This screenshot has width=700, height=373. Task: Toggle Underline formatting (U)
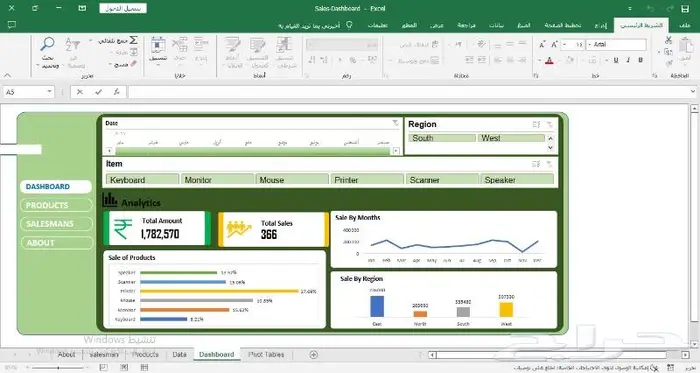616,60
